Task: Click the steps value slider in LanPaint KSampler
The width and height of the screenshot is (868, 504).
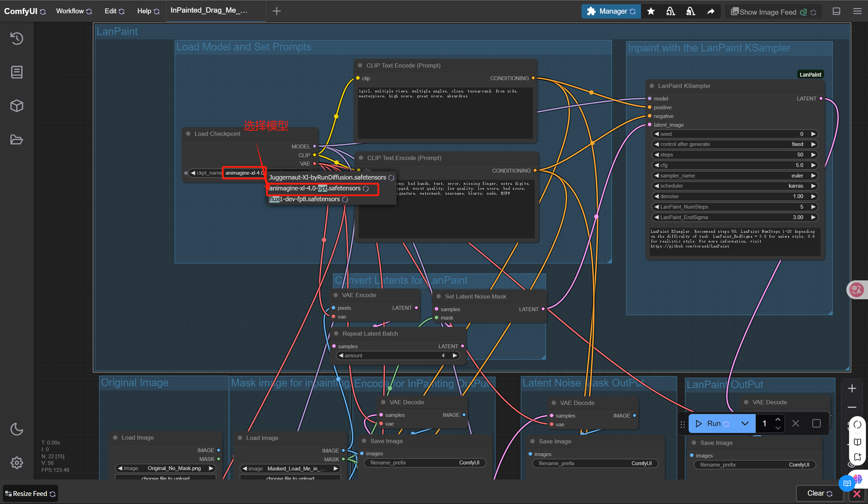Action: [734, 155]
